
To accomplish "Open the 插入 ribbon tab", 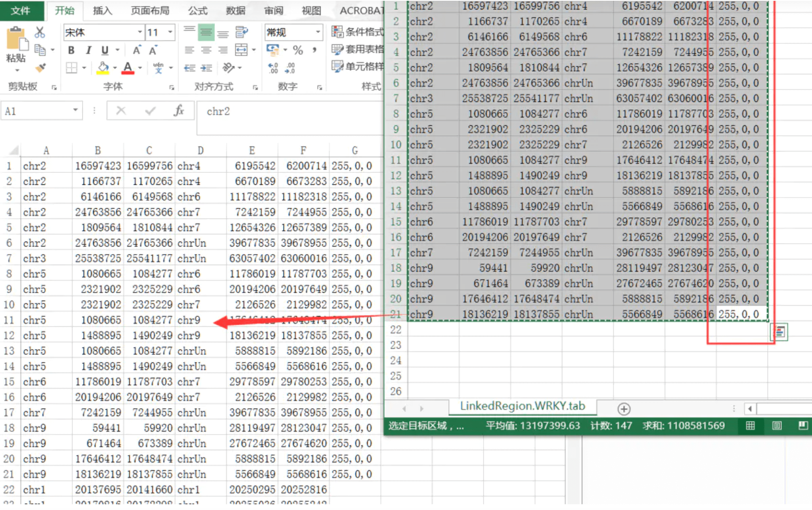I will (102, 11).
